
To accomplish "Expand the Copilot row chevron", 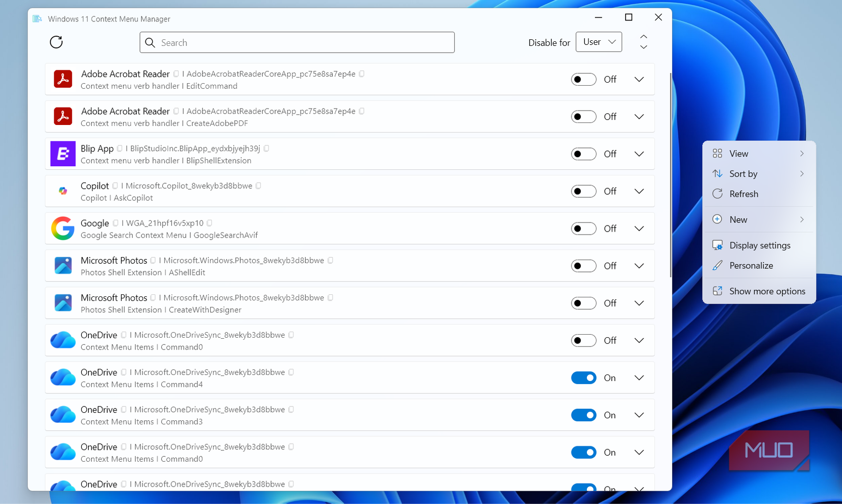I will click(x=639, y=191).
